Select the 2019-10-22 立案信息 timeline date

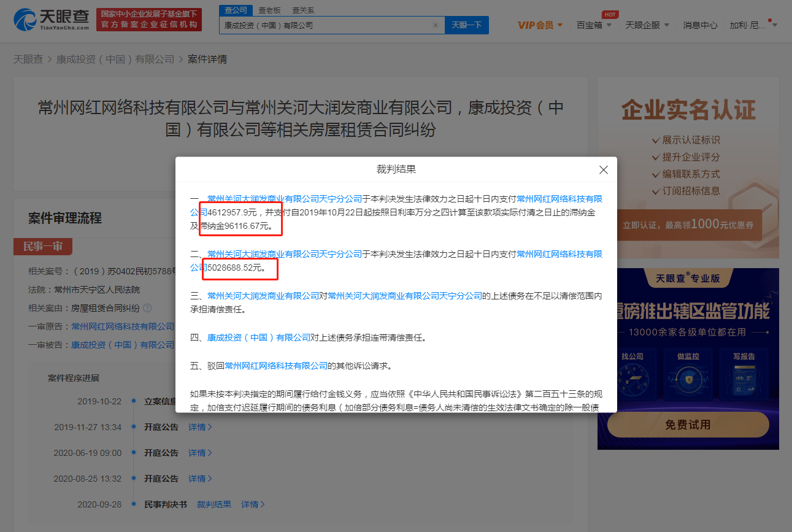[x=99, y=401]
